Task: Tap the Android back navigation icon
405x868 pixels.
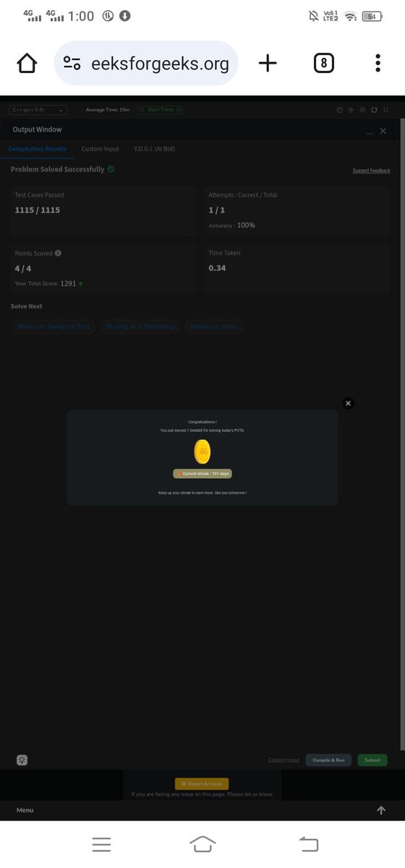Action: [x=309, y=844]
